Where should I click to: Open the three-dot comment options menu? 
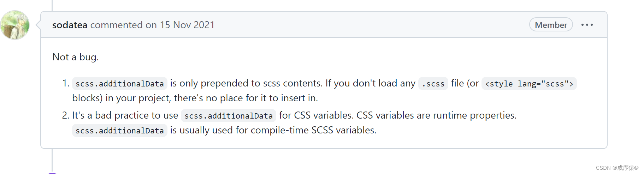coord(587,25)
